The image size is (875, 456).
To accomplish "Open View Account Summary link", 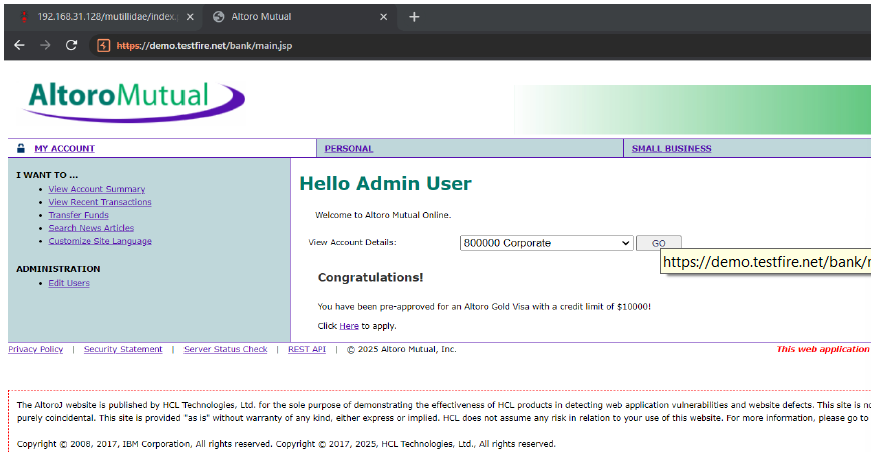I will [x=97, y=189].
